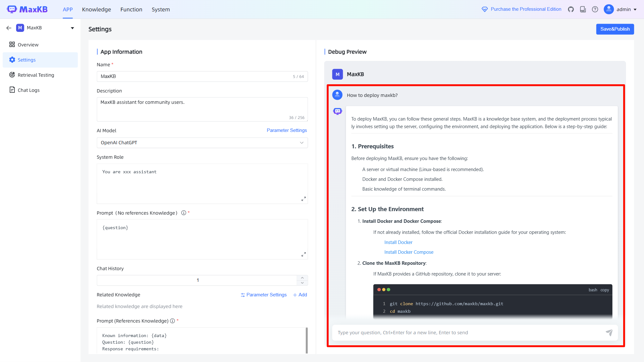Expand the System Role textarea to fullscreen
Image resolution: width=644 pixels, height=362 pixels.
tap(303, 199)
